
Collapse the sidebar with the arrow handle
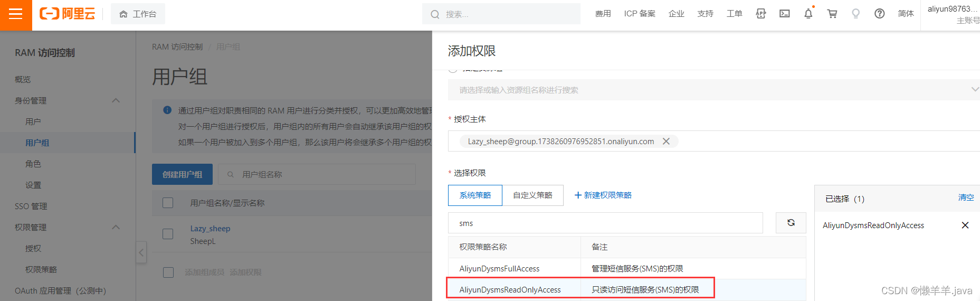(141, 252)
